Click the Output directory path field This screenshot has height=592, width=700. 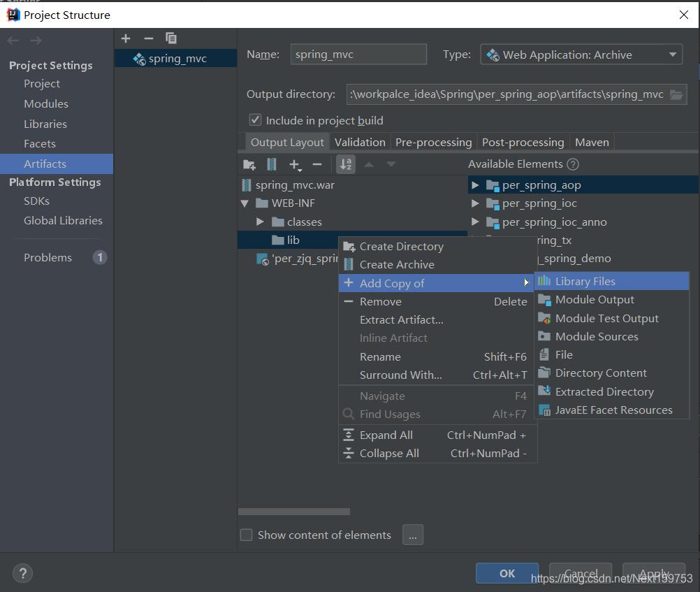tap(516, 95)
